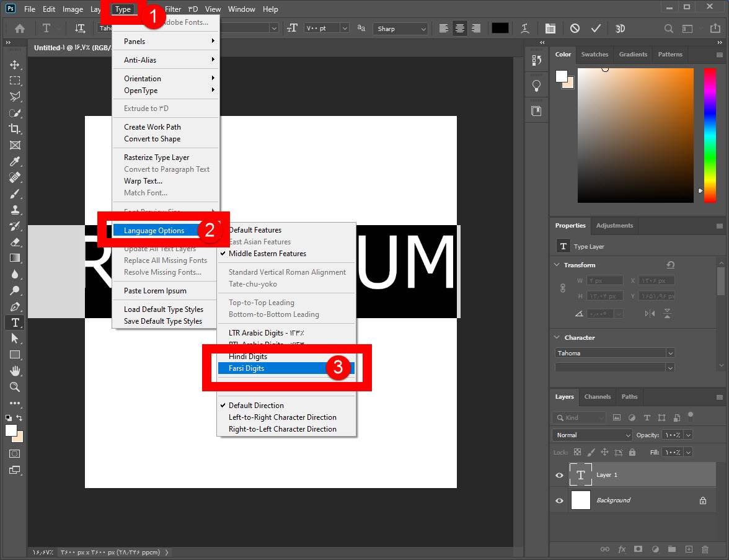Commit text edits with checkmark icon
729x560 pixels.
pyautogui.click(x=596, y=29)
